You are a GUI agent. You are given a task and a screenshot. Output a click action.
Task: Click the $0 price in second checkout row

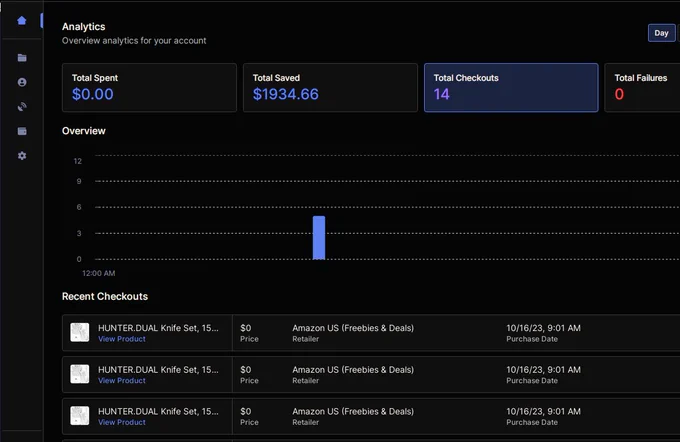(x=246, y=370)
